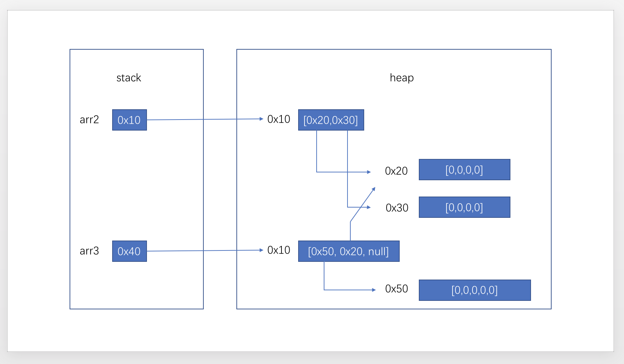Select the arrow line leaving arr2's box
The width and height of the screenshot is (624, 364).
coord(204,120)
